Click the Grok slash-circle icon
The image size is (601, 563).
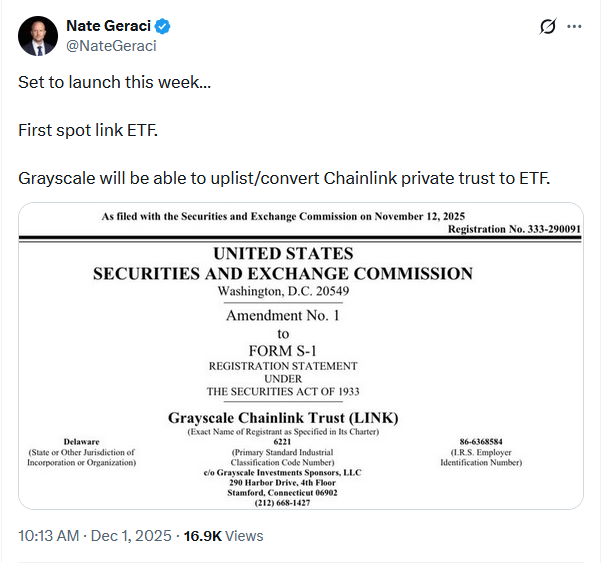pyautogui.click(x=547, y=26)
